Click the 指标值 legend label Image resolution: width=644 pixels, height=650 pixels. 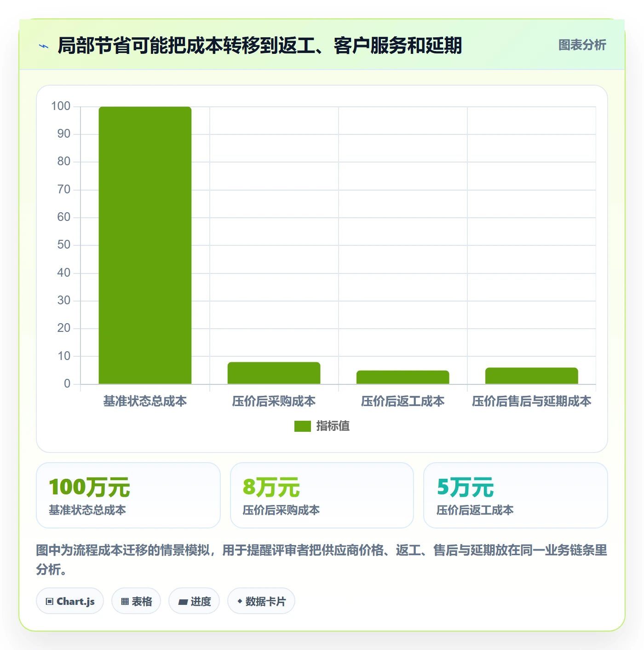pyautogui.click(x=333, y=426)
